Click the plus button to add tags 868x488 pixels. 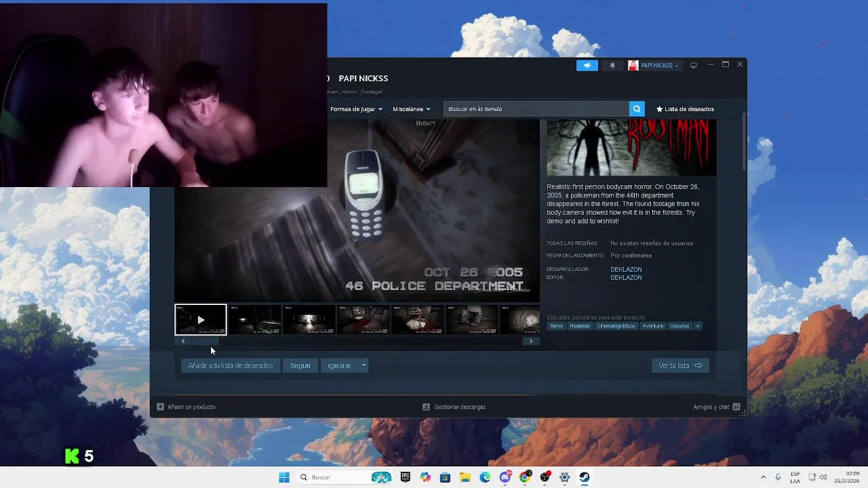pyautogui.click(x=697, y=326)
